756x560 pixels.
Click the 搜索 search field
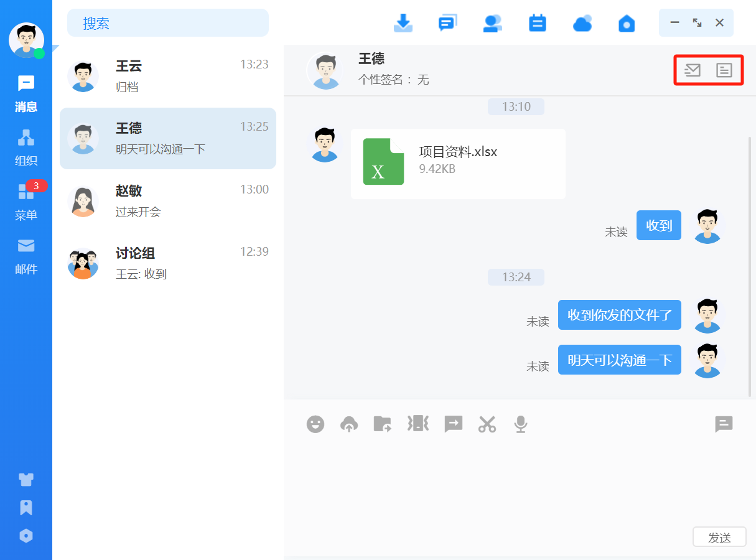(168, 23)
